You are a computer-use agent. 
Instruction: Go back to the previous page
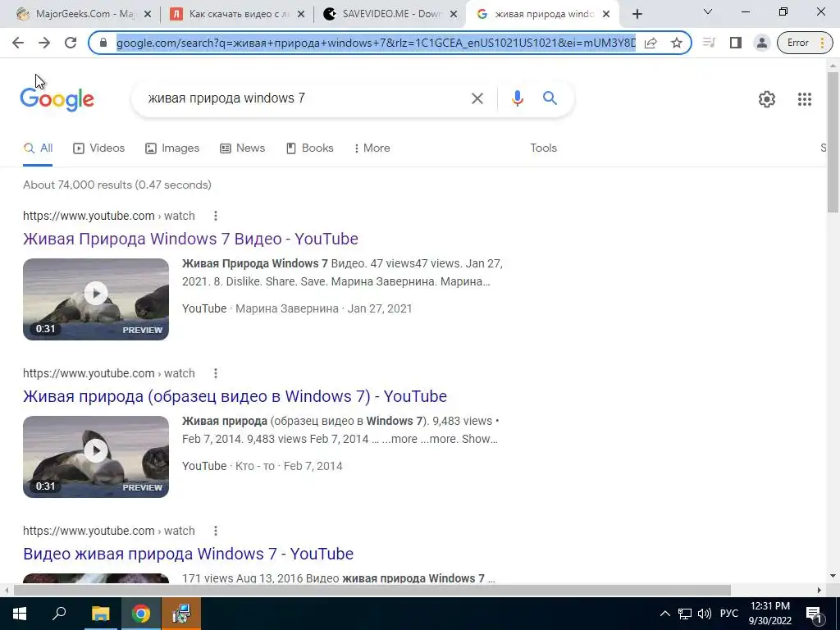[18, 43]
